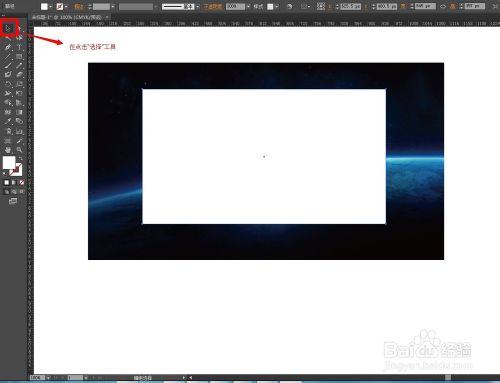Enable Draw Behind mode
Viewport: 500px width, 383px height.
click(14, 192)
